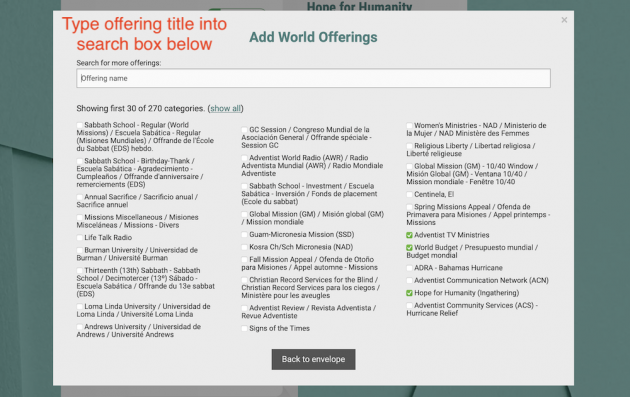Check the Andrews University offering

pos(80,327)
